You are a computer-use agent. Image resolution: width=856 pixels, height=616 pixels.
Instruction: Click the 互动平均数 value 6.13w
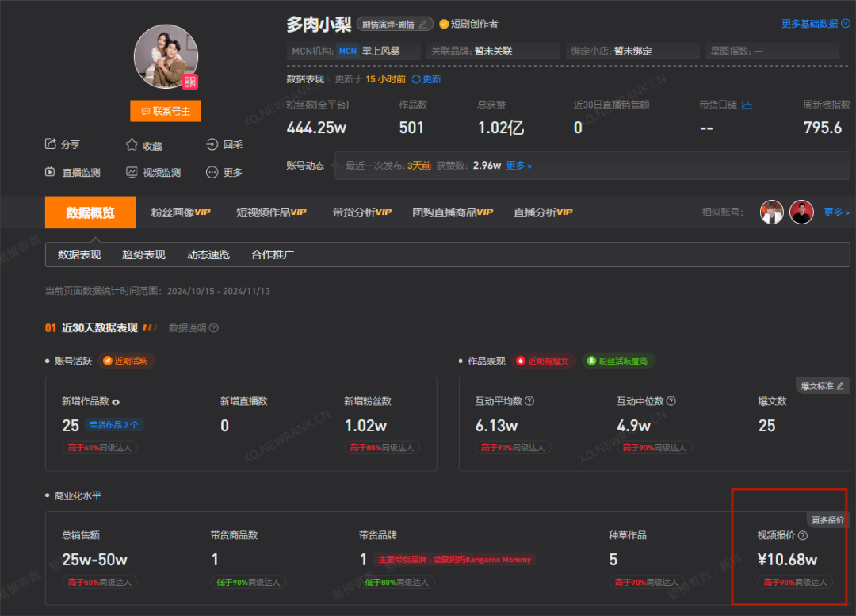[497, 426]
